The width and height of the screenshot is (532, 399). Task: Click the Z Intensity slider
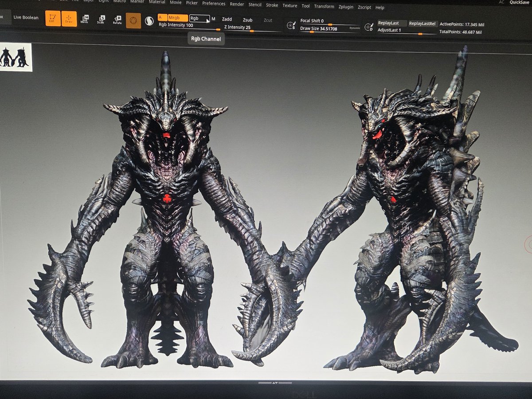(x=253, y=28)
